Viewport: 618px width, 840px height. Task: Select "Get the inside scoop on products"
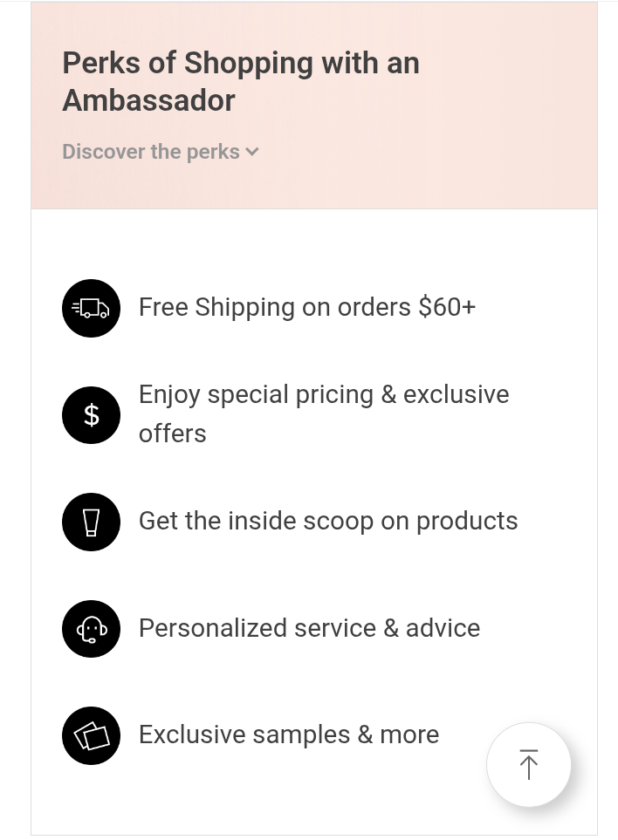[x=328, y=521]
